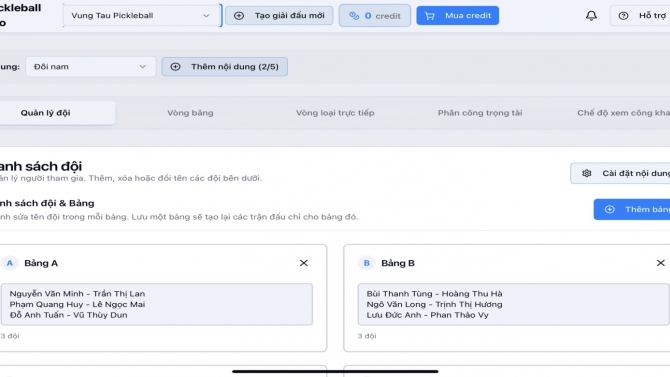Click the text Bùi Thanh Tùng - Hoàng Thu Hà
The height and width of the screenshot is (377, 670).
pyautogui.click(x=434, y=294)
